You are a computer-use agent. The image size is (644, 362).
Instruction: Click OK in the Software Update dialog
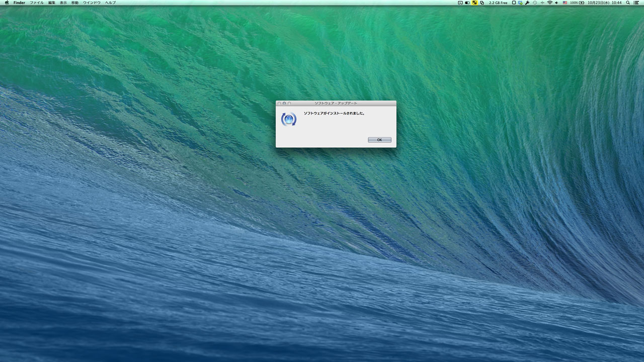pos(379,140)
